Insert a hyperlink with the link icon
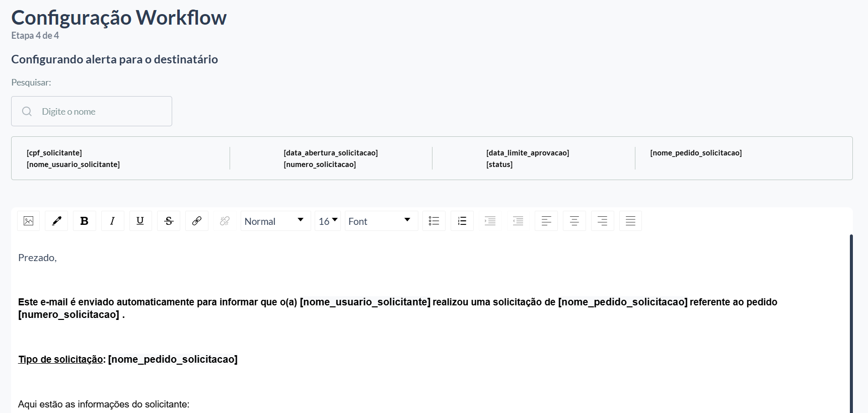Image resolution: width=868 pixels, height=413 pixels. coord(197,221)
